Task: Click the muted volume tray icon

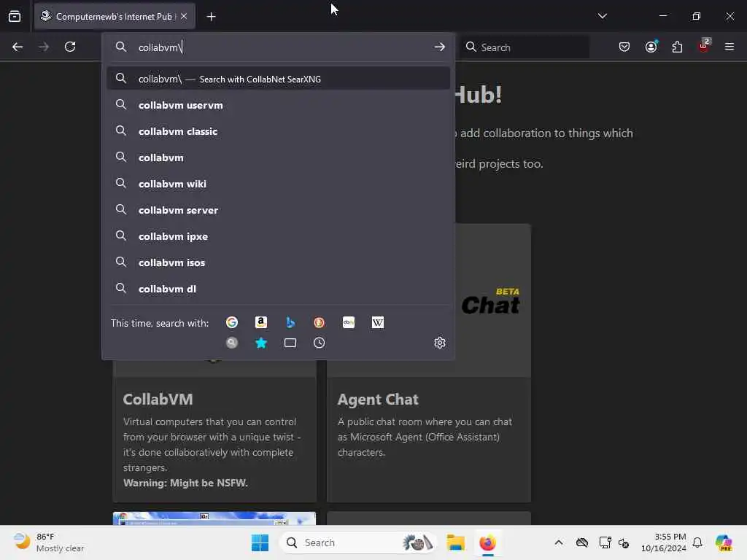Action: [624, 542]
